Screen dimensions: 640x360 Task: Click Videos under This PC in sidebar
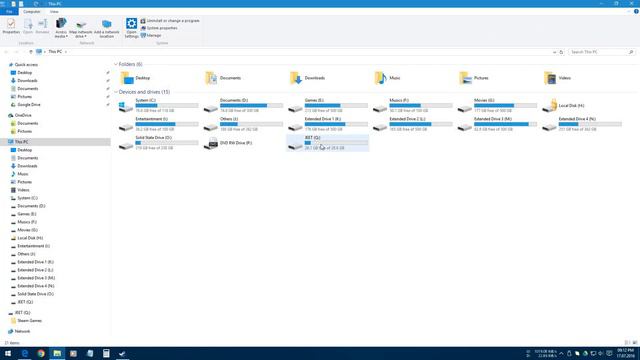(23, 190)
